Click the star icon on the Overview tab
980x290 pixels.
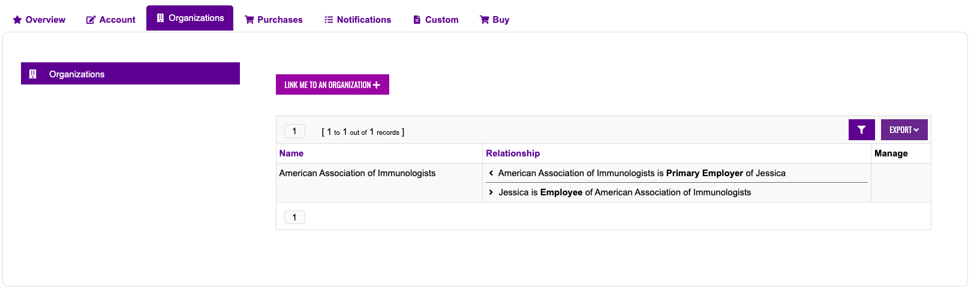point(17,20)
